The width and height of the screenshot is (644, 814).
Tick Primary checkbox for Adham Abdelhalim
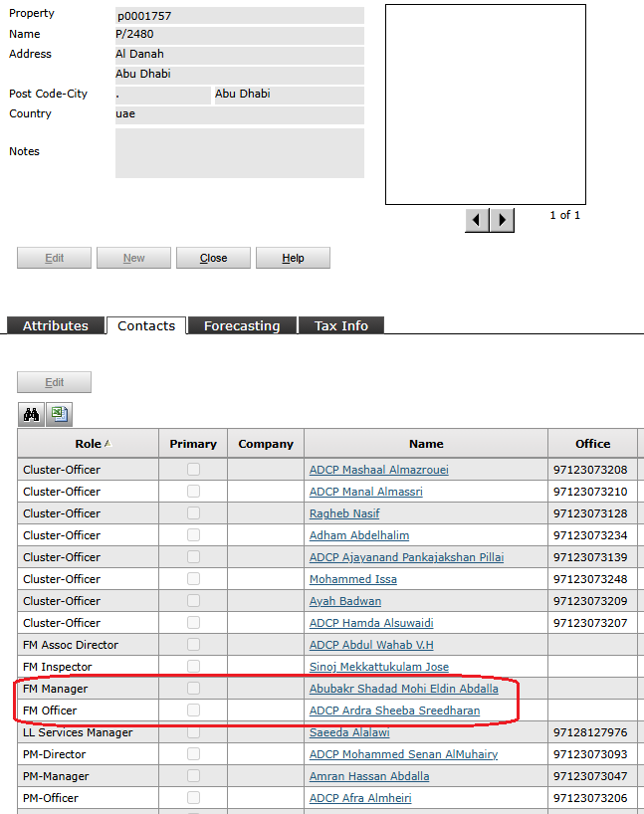point(193,534)
